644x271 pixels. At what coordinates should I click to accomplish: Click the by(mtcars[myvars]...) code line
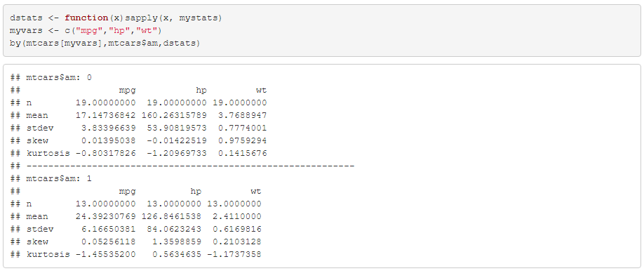click(x=105, y=43)
